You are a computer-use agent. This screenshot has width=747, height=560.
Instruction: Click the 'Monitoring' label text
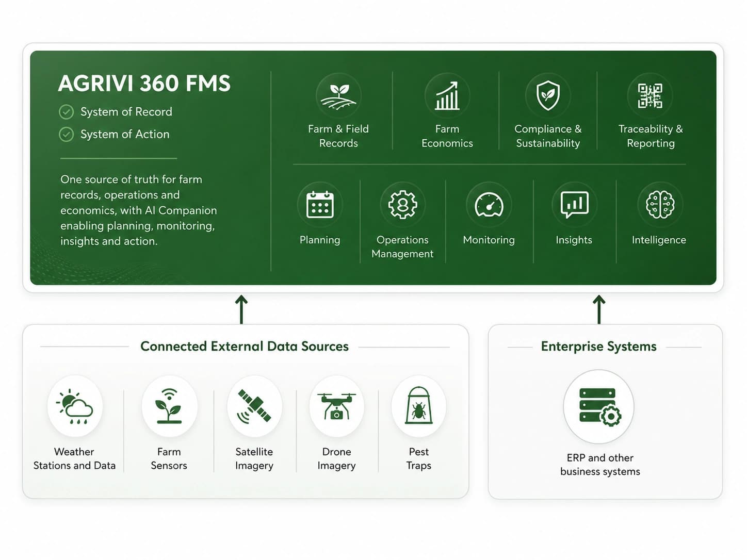coord(489,240)
